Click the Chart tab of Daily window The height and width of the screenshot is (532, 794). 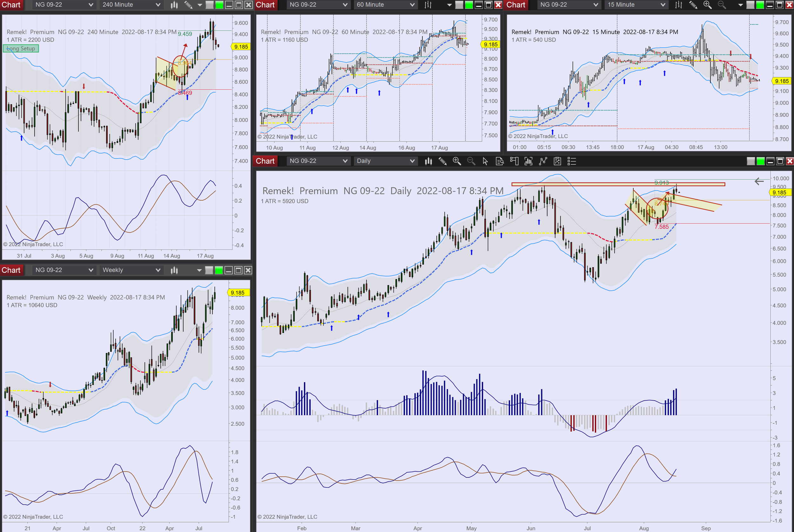[x=265, y=161]
